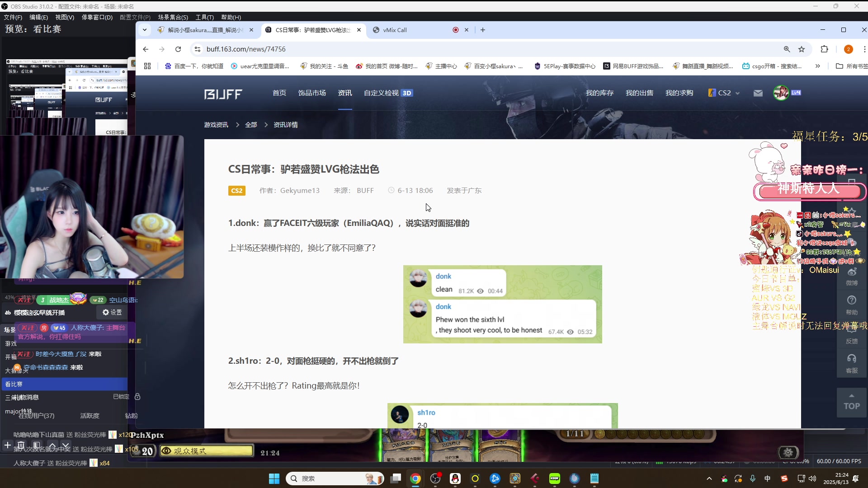Open the Task View taskbar icon
This screenshot has width=868, height=488.
click(x=396, y=479)
